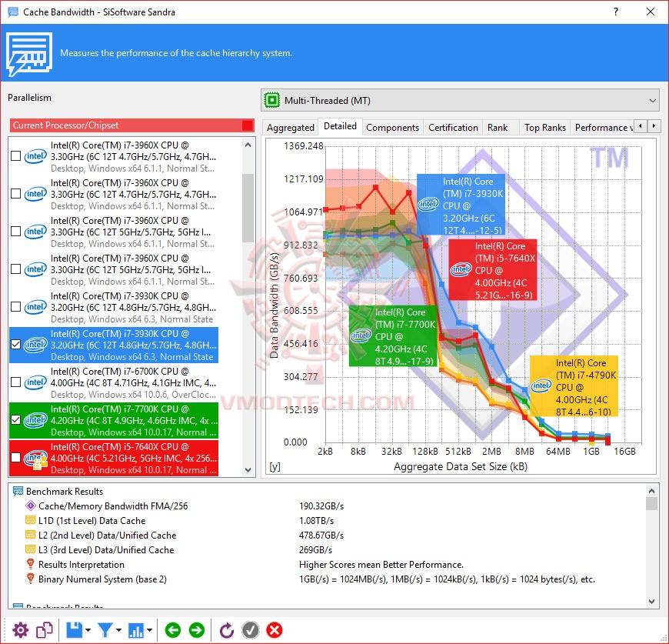Click the question mark help button
Screen dimensions: 669x644
tap(616, 12)
